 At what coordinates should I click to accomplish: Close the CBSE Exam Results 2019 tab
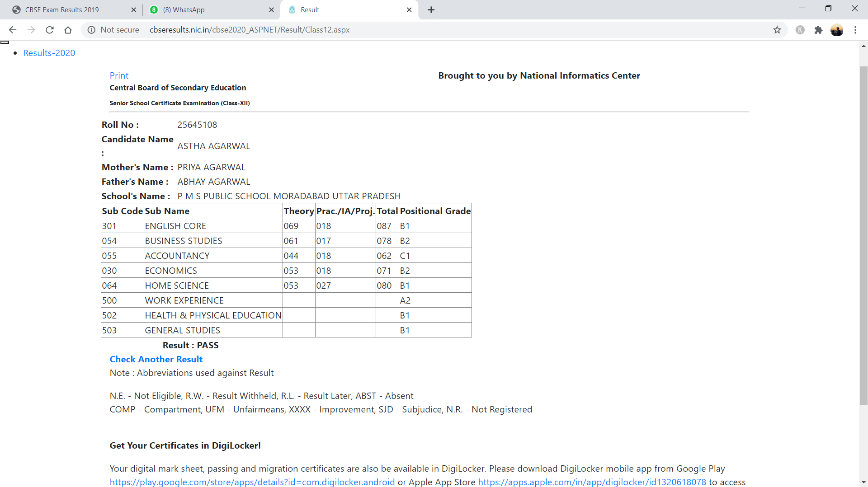coord(133,10)
